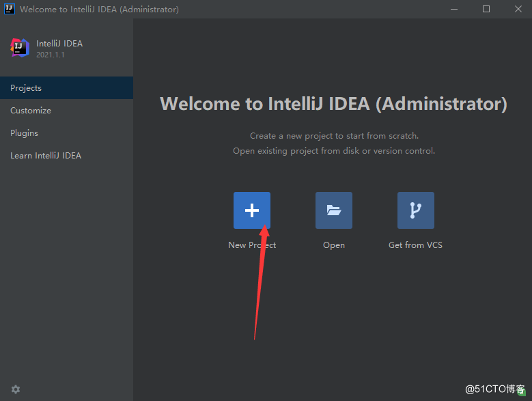The height and width of the screenshot is (401, 532).
Task: Click the New Project plus icon
Action: [252, 210]
